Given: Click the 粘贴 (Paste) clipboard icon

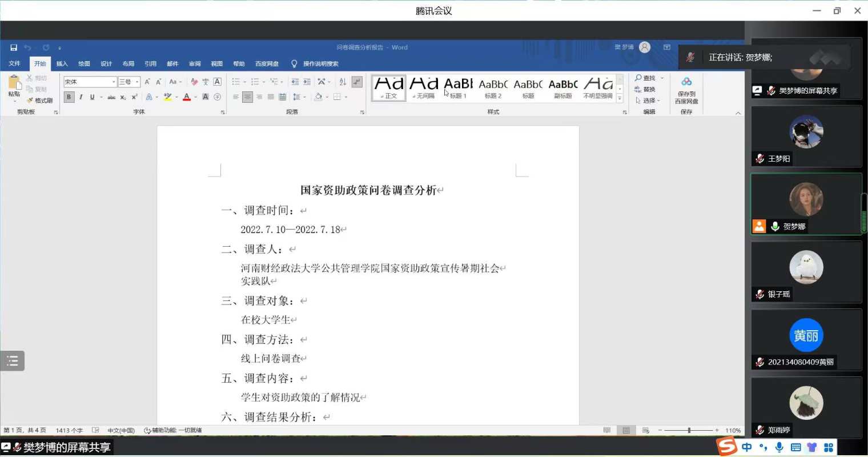Looking at the screenshot, I should (x=14, y=83).
